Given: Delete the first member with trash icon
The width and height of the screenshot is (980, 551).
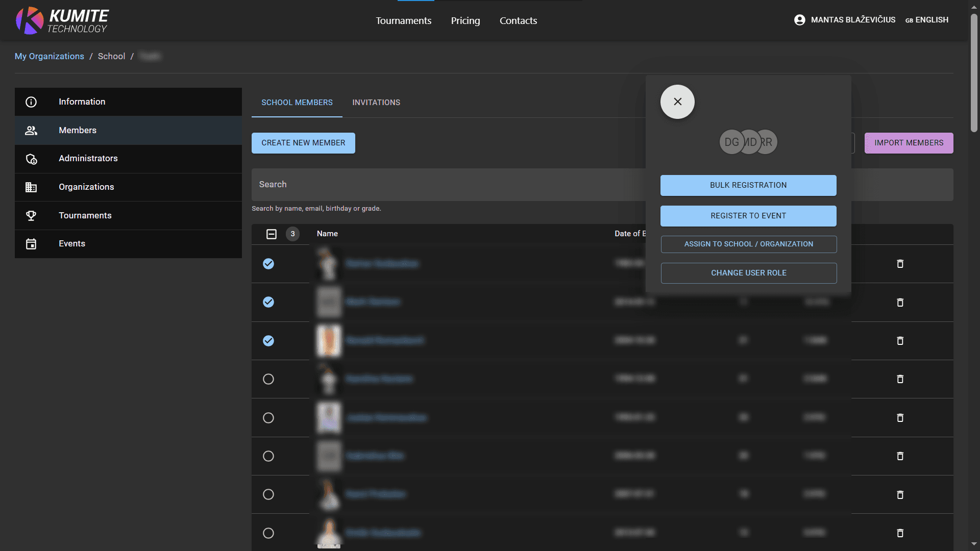Looking at the screenshot, I should coord(900,264).
